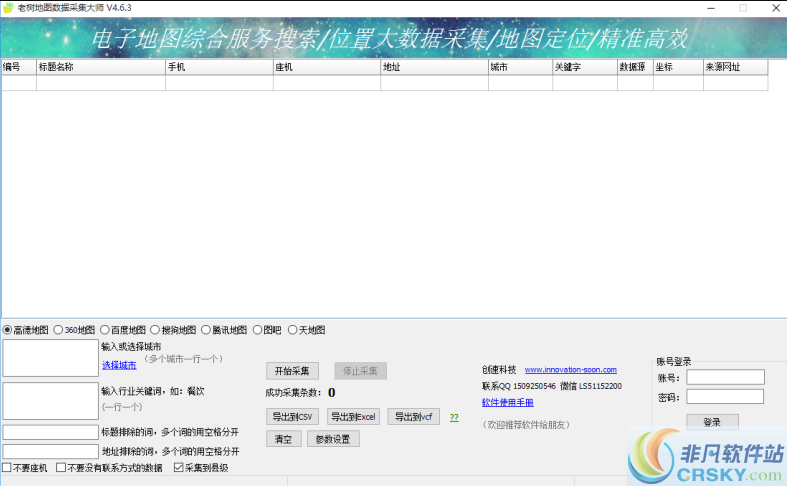Click the 地址 column header
Screen dimensions: 787x486
pyautogui.click(x=434, y=67)
